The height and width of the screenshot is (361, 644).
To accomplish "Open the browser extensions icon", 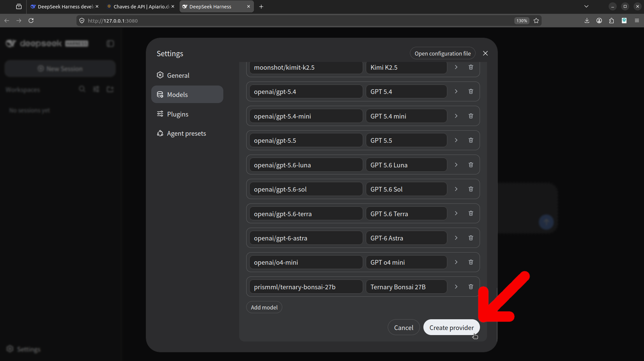I will [x=612, y=21].
